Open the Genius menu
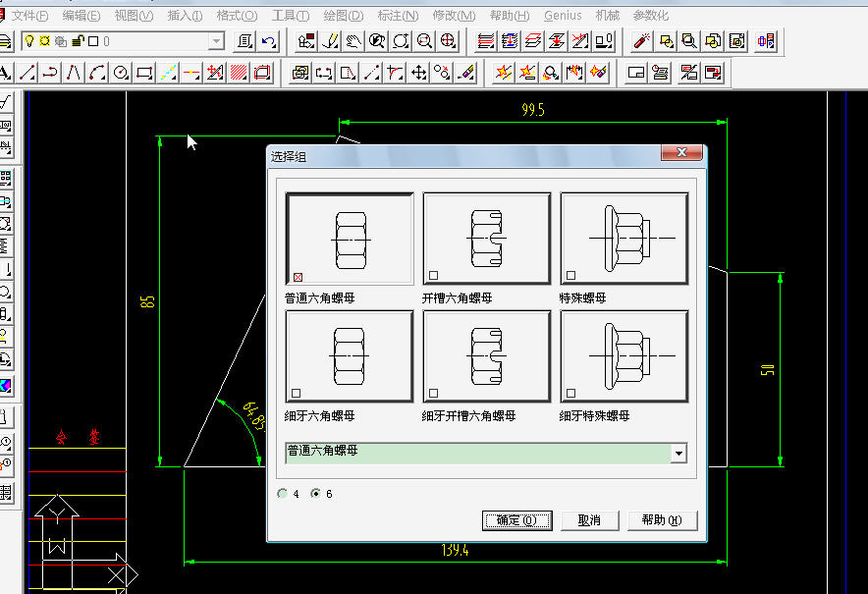 563,16
